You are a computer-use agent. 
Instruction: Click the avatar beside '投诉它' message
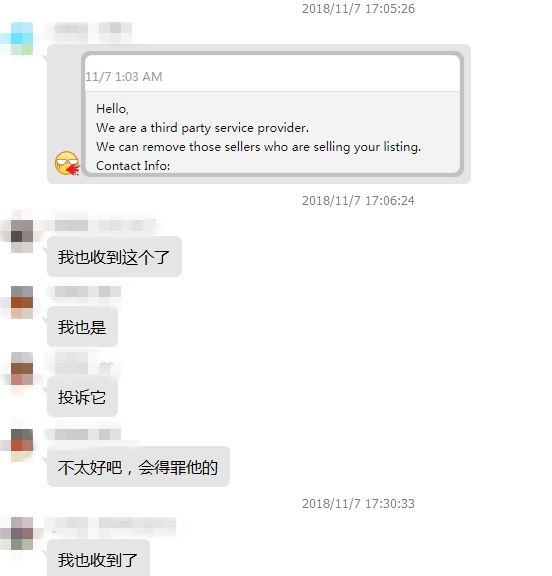(22, 368)
